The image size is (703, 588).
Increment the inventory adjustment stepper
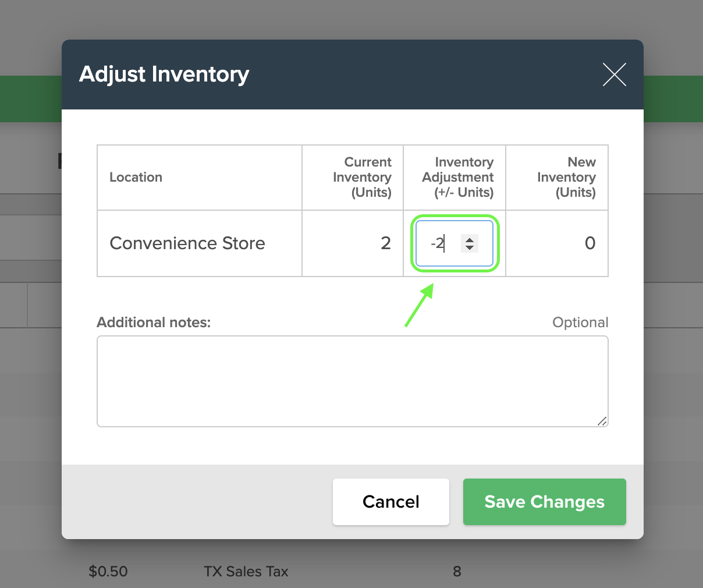click(469, 239)
